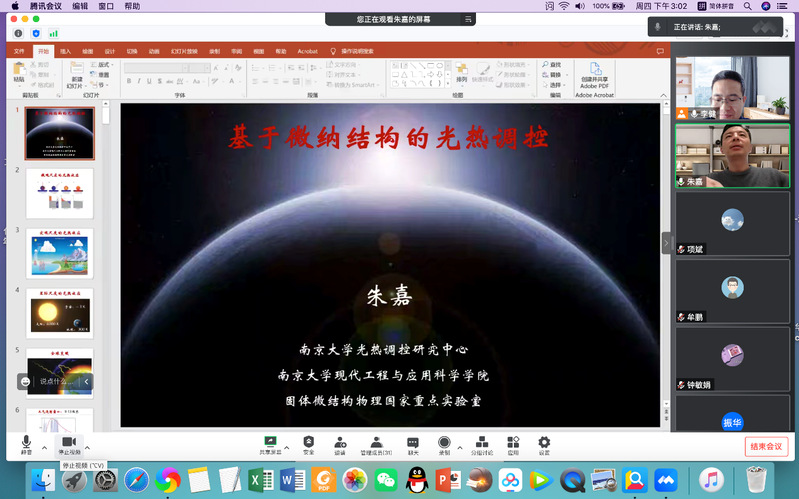Screen dimensions: 799x499
Task: Expand the share screen options arrow
Action: (287, 447)
